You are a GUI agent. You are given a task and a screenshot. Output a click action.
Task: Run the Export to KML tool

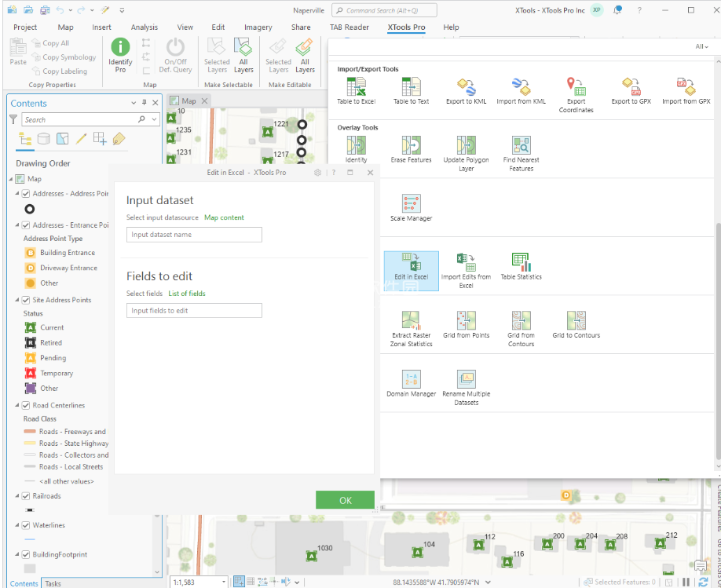466,91
